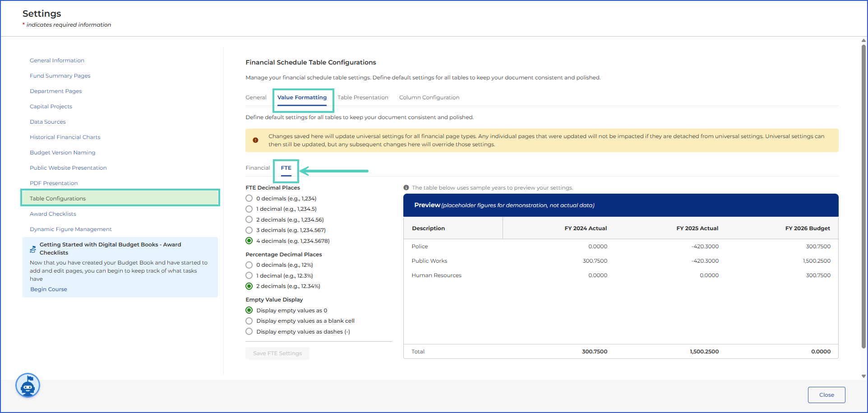
Task: Click Public Works FY 2026 value 1,500.2500
Action: (x=817, y=261)
